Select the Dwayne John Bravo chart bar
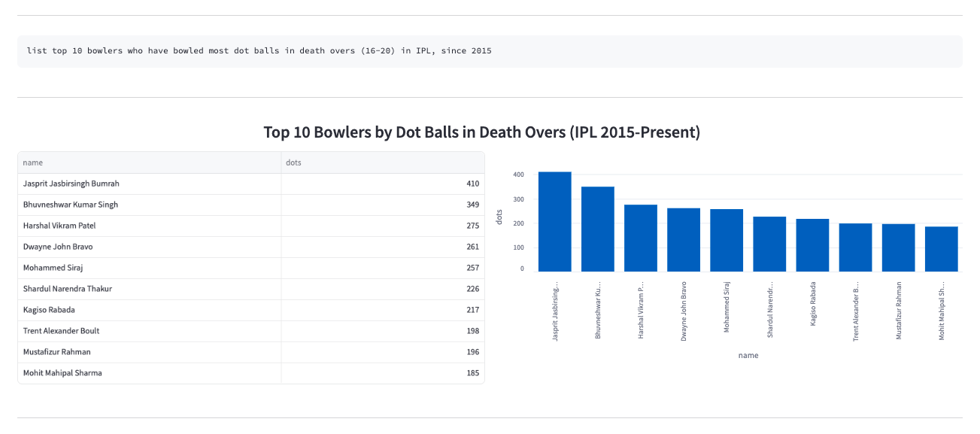The height and width of the screenshot is (434, 980). click(x=684, y=240)
